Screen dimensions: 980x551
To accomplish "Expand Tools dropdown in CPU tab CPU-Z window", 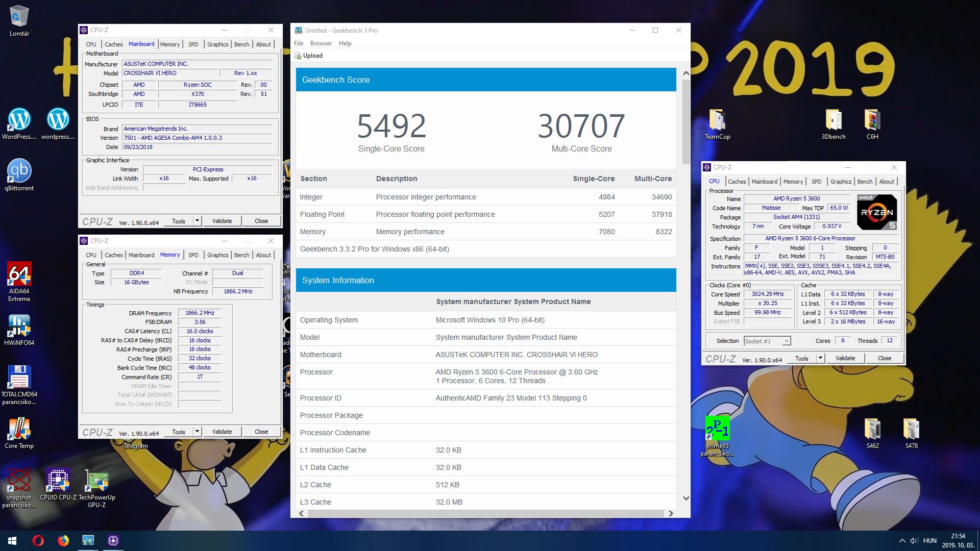I will coord(820,358).
